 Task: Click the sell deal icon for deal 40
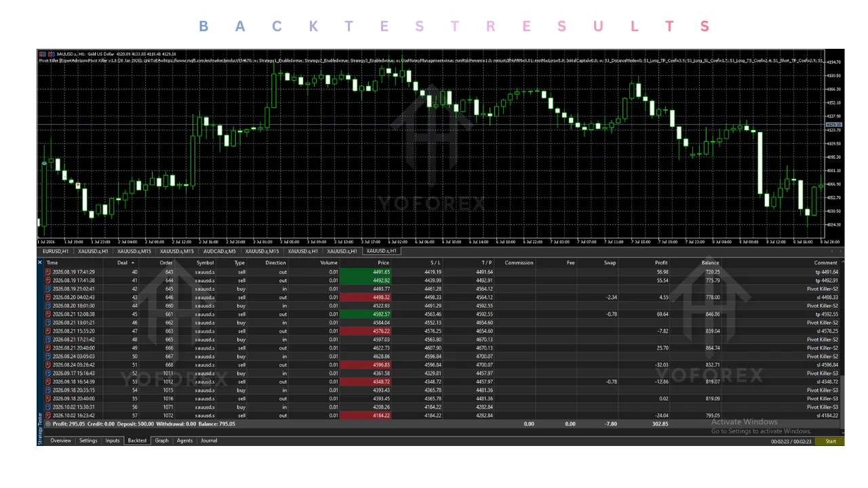[48, 272]
